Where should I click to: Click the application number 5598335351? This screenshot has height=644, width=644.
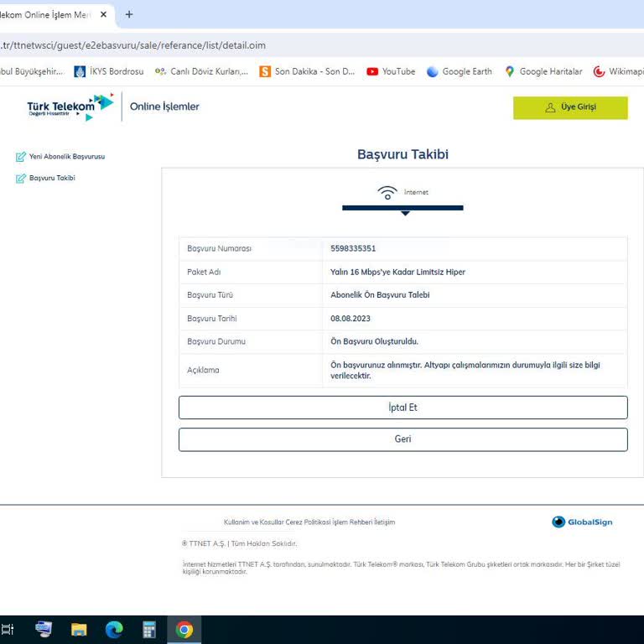(x=353, y=248)
